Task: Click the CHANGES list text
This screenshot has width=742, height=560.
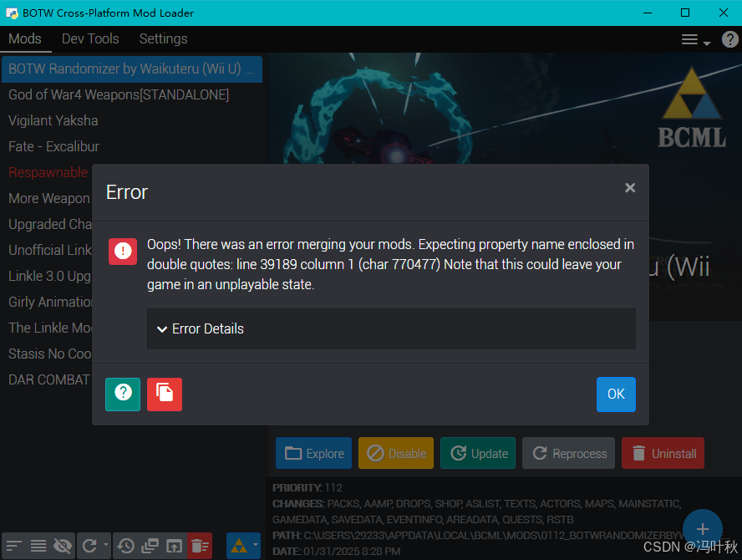Action: click(x=476, y=512)
